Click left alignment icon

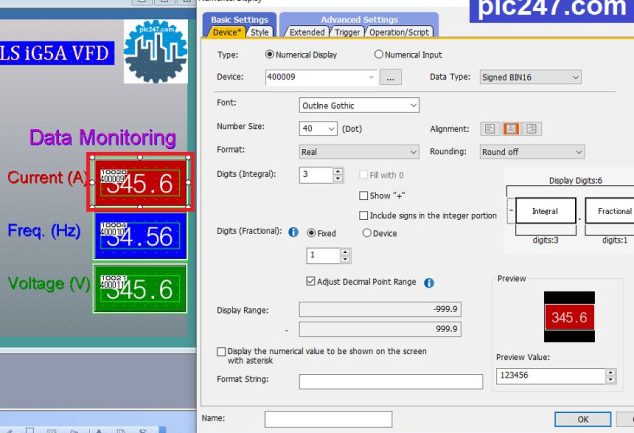pos(490,129)
